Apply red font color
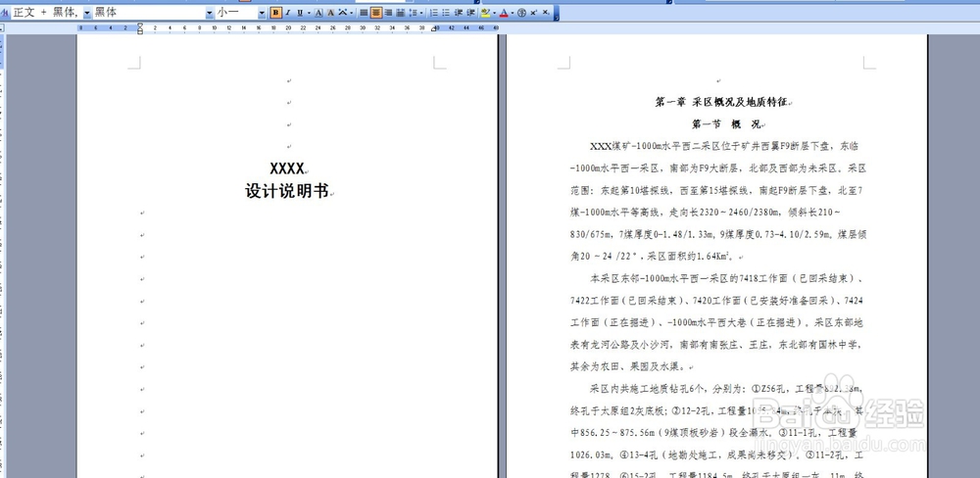 pos(504,13)
